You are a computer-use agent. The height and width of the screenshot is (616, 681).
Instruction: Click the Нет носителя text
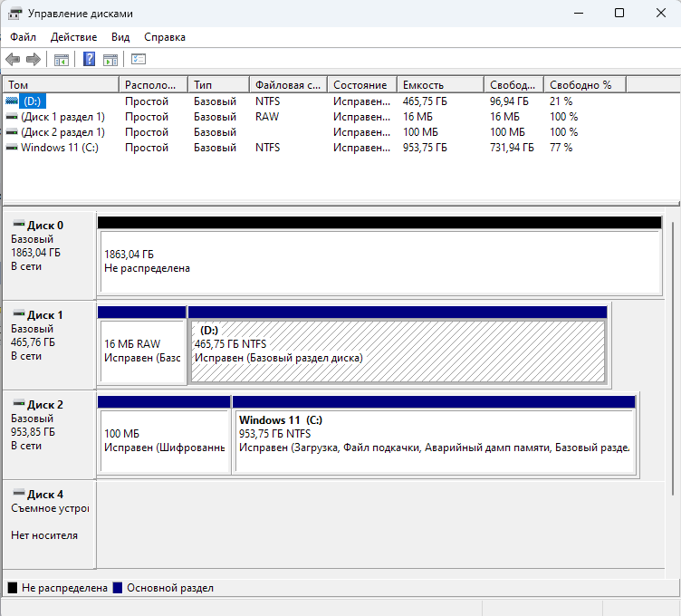coord(44,535)
